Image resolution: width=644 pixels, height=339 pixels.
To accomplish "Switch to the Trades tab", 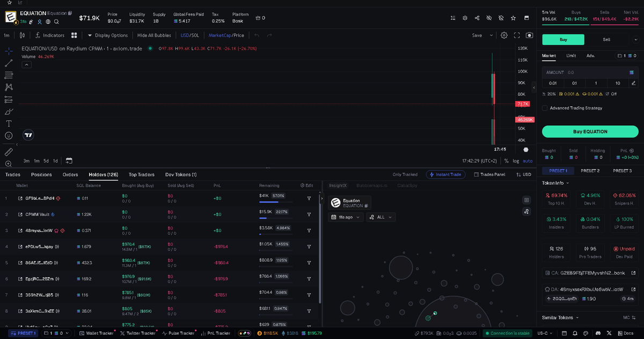I will [13, 175].
